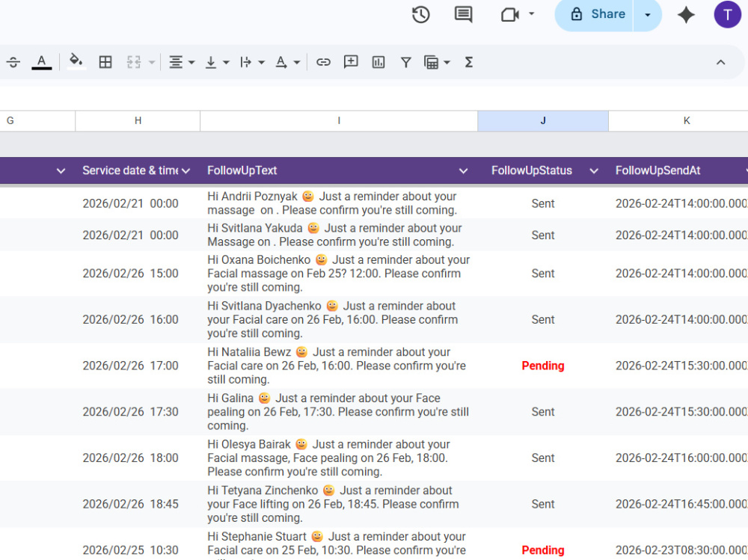Select send time 2026-02-24T16:45:00 cell
Screen dimensions: 748x560
pyautogui.click(x=678, y=504)
